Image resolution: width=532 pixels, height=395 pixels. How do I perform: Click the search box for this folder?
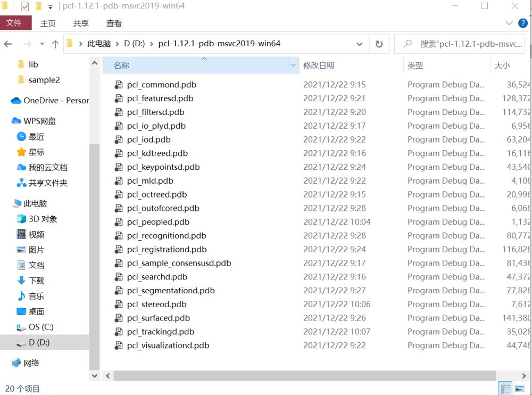coord(460,44)
